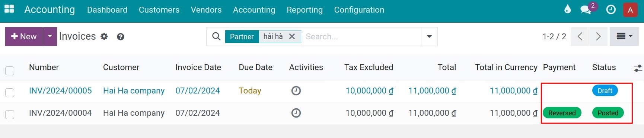644x138 pixels.
Task: Click the search magnifier icon
Action: pyautogui.click(x=216, y=36)
